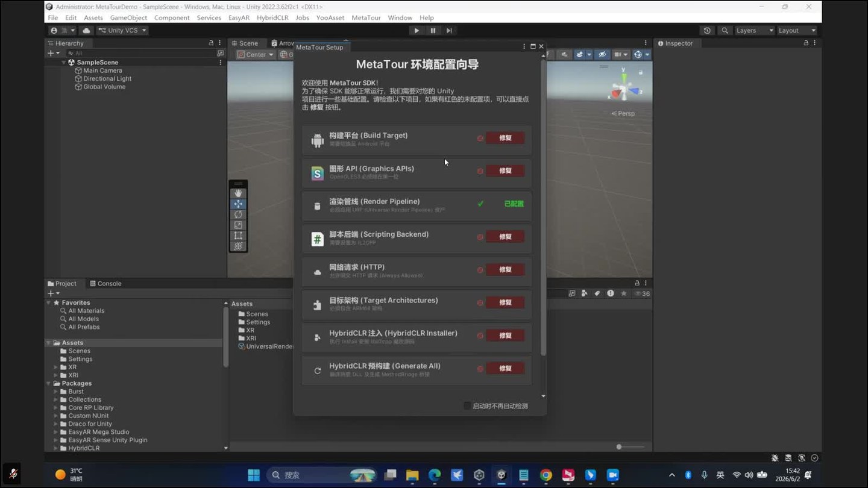Click 修复 for HybridCLR Generate All row
The width and height of the screenshot is (868, 488).
[505, 368]
